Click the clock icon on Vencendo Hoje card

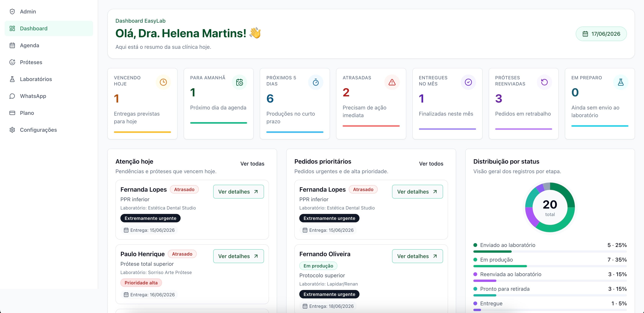pos(163,82)
